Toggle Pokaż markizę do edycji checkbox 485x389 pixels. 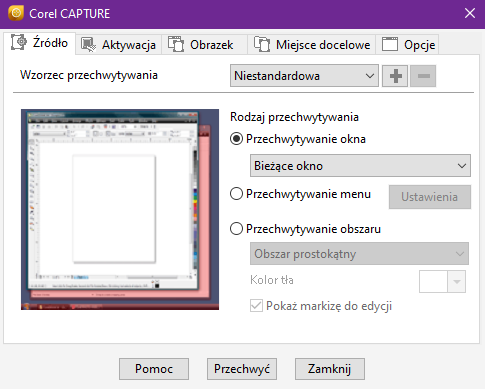coord(256,306)
